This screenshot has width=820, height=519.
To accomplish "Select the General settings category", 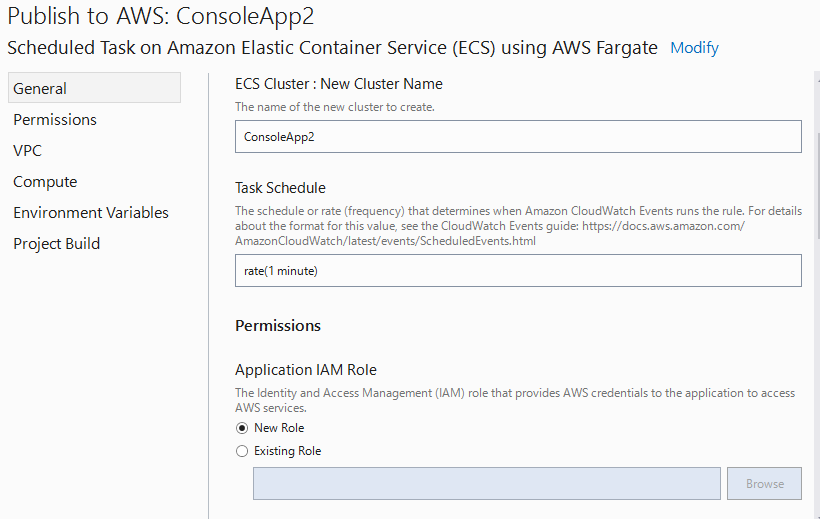I will [x=94, y=88].
